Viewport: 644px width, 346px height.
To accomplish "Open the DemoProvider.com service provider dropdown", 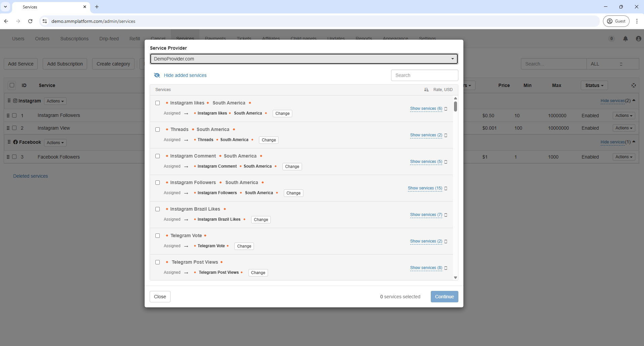I will point(304,59).
